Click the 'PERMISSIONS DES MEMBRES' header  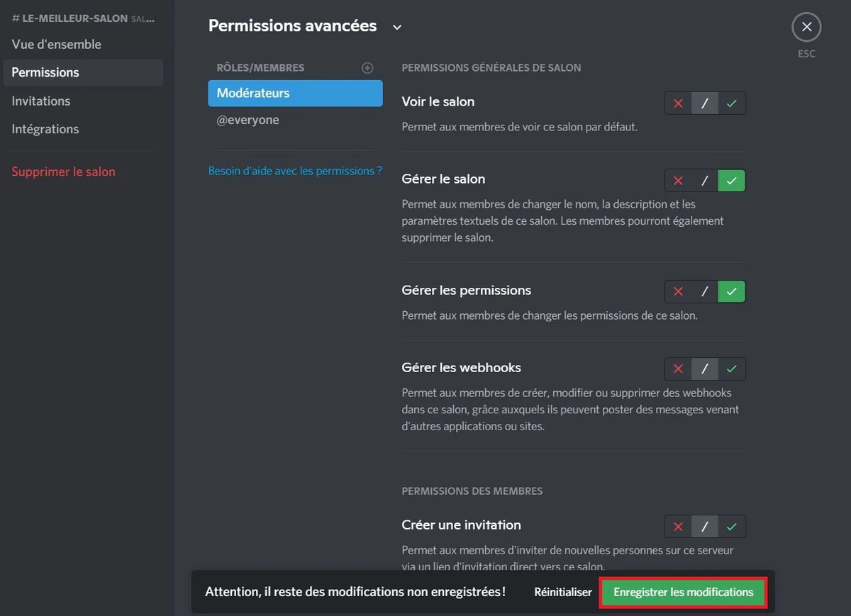tap(472, 491)
